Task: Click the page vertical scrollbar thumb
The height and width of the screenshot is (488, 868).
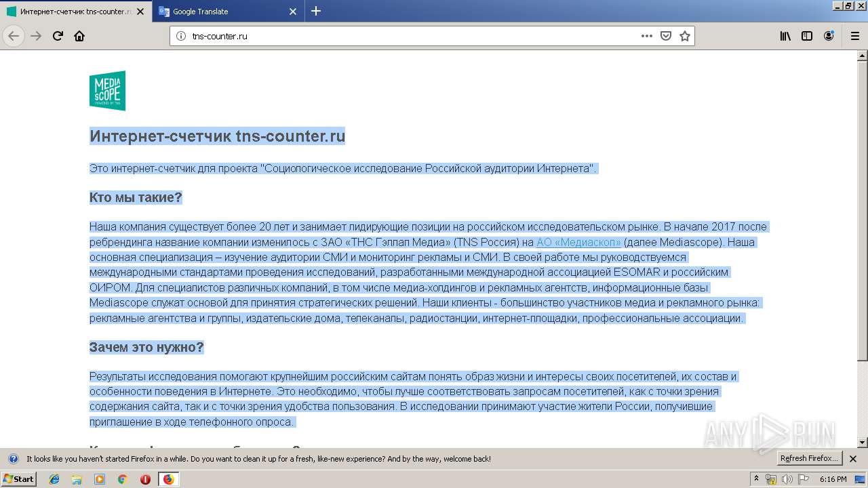Action: click(x=863, y=211)
